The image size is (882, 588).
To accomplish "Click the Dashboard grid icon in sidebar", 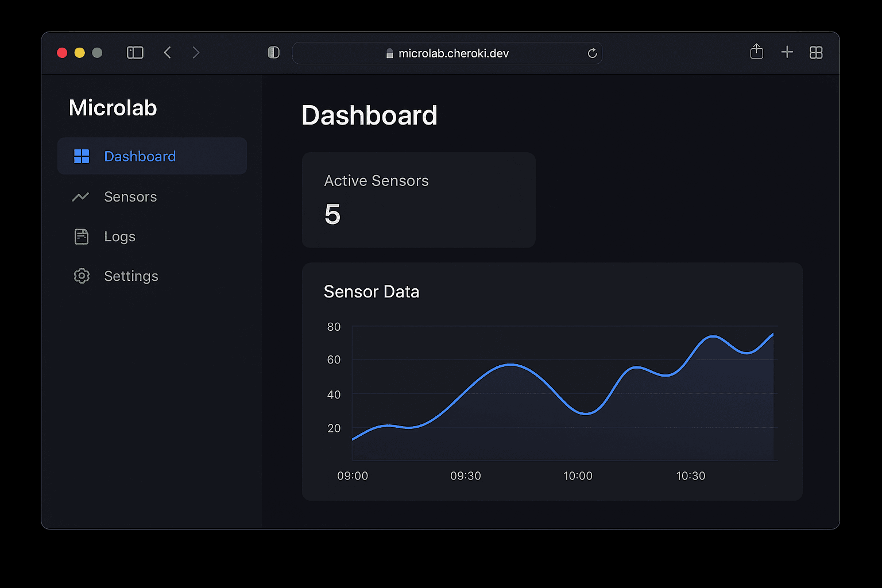I will click(82, 156).
